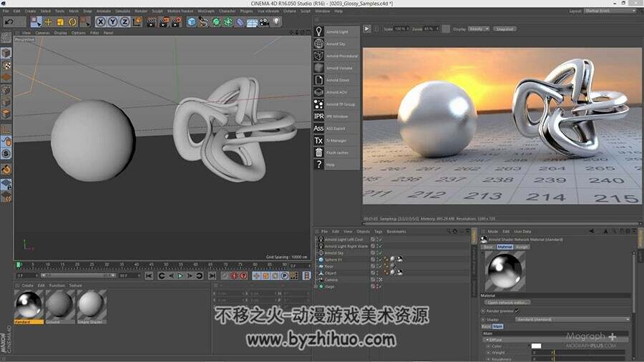
Task: Open the Cameras menu in the viewport
Action: click(x=42, y=33)
